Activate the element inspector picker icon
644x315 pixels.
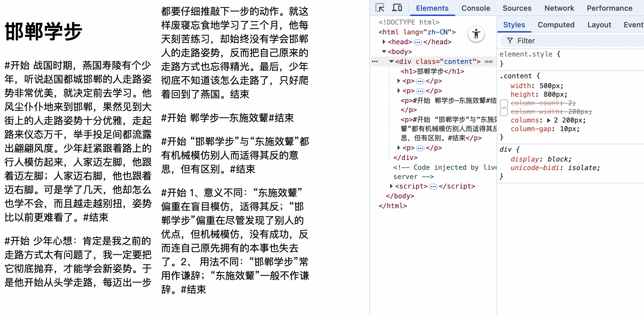[380, 8]
